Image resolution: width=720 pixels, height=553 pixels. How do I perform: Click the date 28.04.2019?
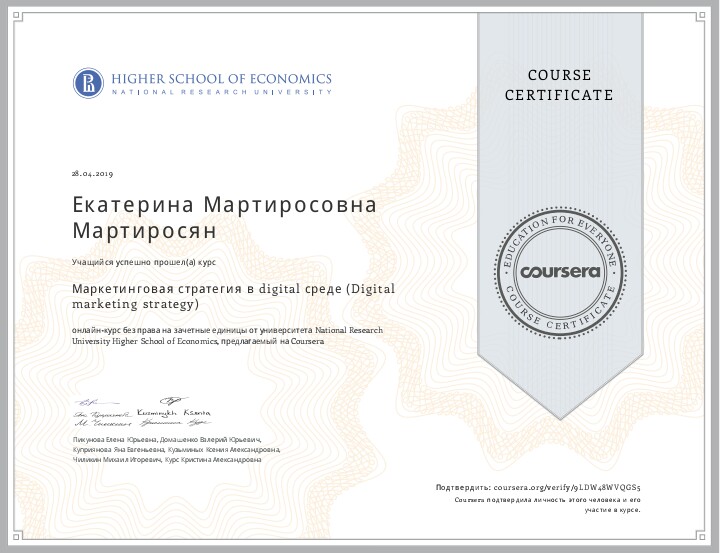93,173
